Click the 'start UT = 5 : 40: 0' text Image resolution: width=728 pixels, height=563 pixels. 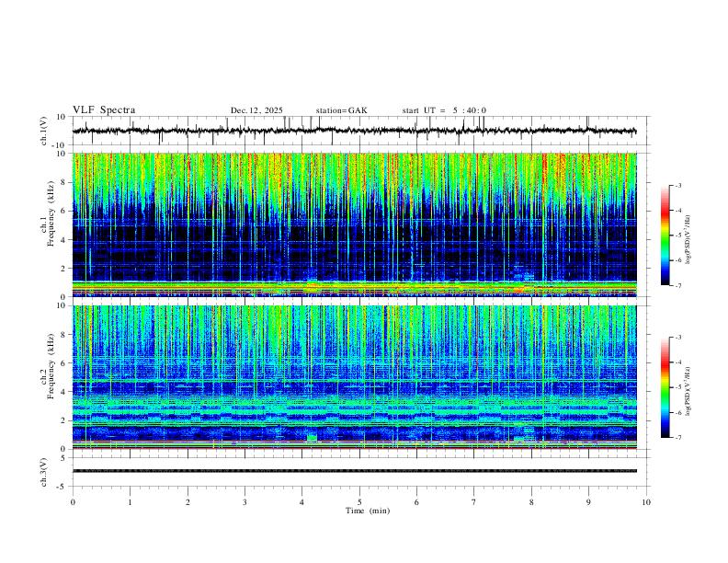point(444,110)
